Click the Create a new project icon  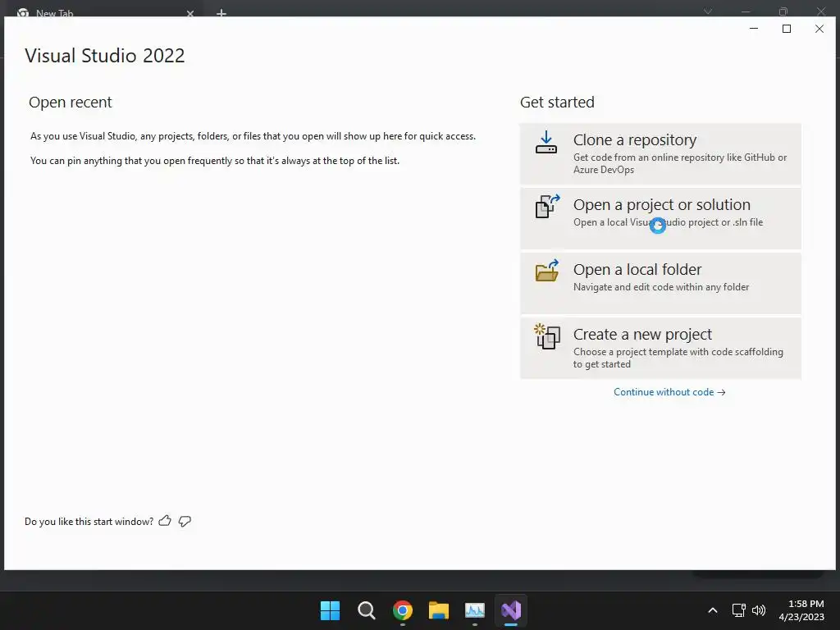click(547, 336)
